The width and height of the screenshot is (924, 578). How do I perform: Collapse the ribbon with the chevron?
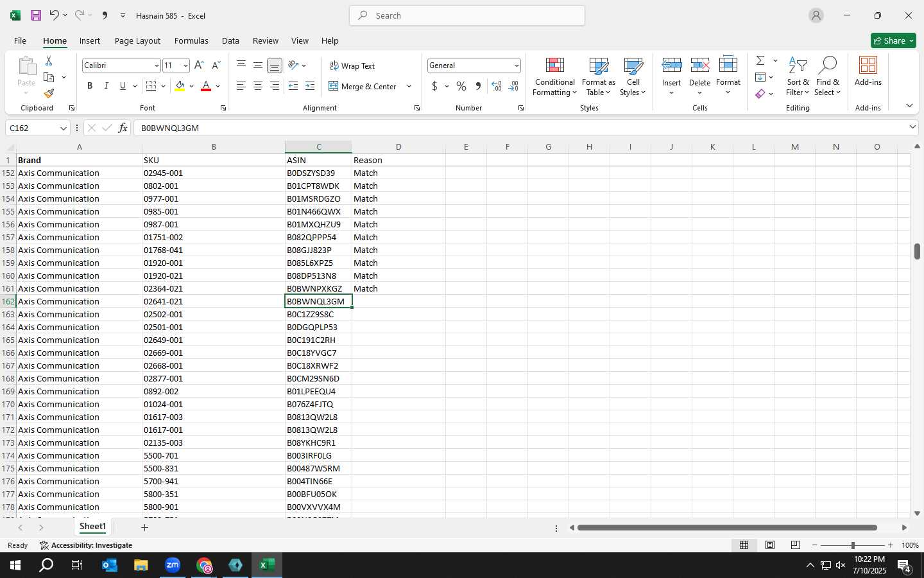tap(909, 106)
